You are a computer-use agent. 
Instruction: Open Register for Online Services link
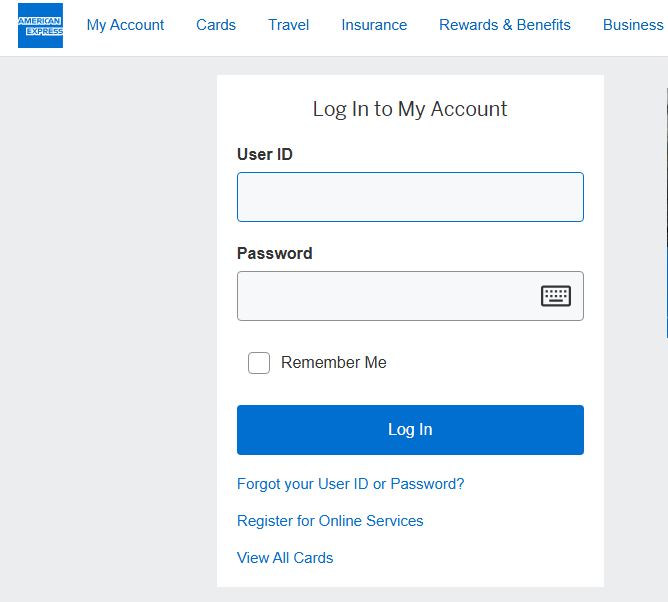[330, 521]
